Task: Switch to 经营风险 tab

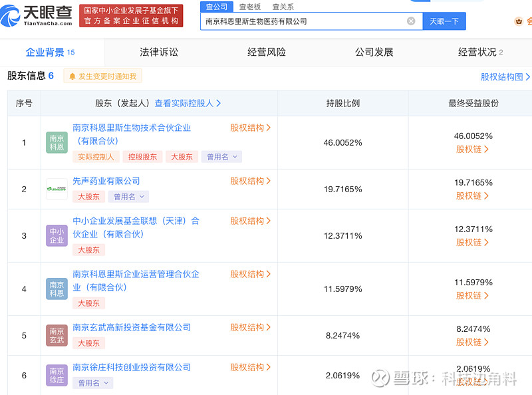Action: 267,53
